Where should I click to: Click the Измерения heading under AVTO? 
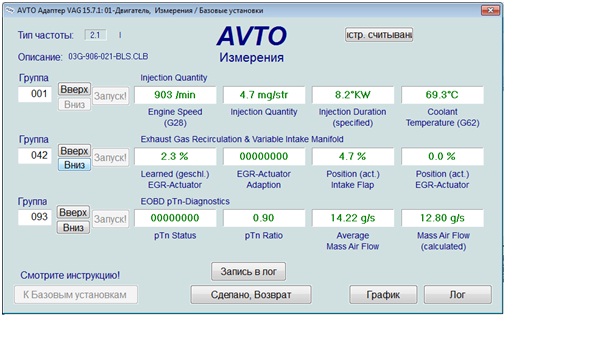pos(251,58)
